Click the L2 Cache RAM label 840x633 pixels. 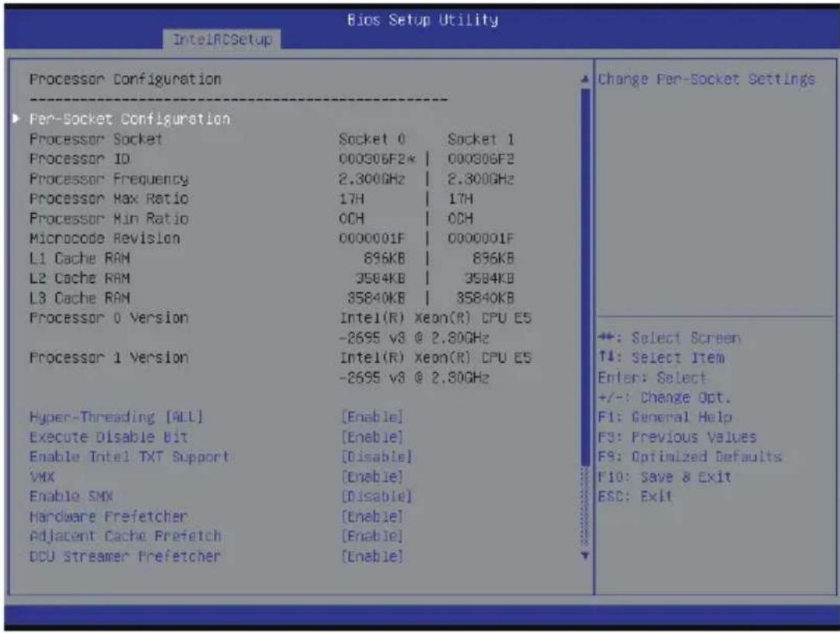tap(80, 278)
